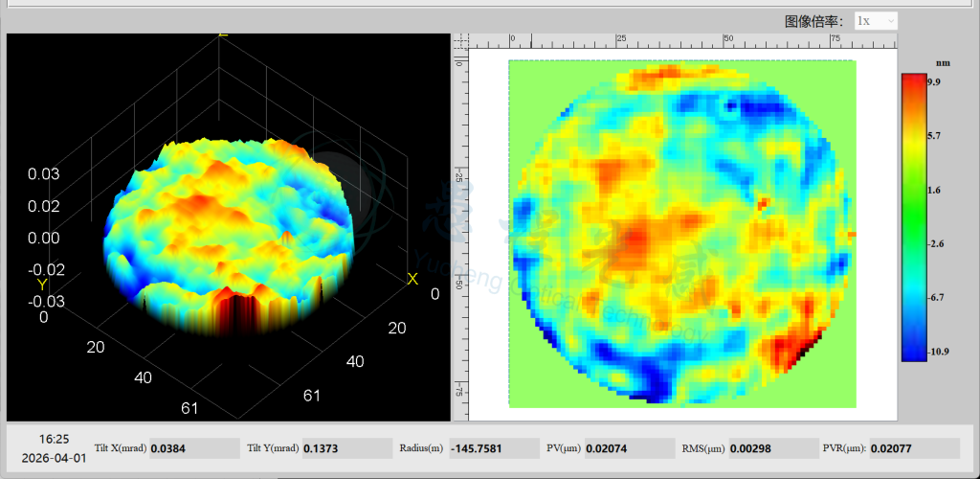Click the '-10.9' color scale value
980x479 pixels.
pyautogui.click(x=940, y=352)
